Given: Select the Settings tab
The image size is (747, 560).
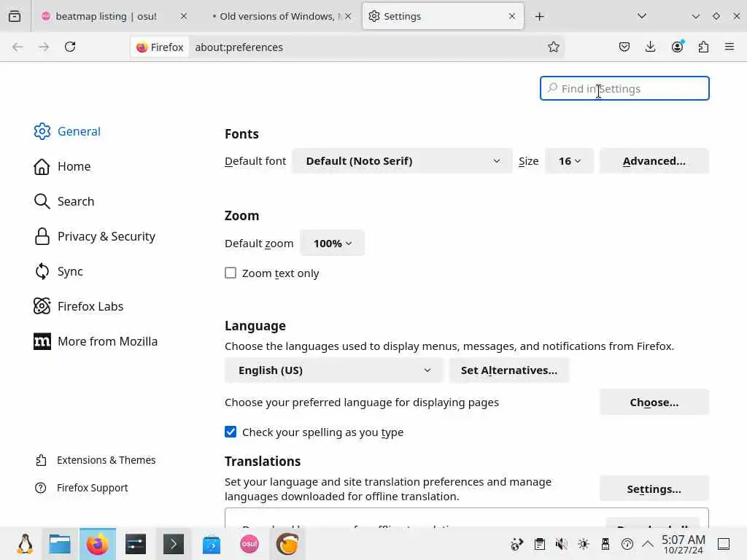Looking at the screenshot, I should click(x=443, y=16).
